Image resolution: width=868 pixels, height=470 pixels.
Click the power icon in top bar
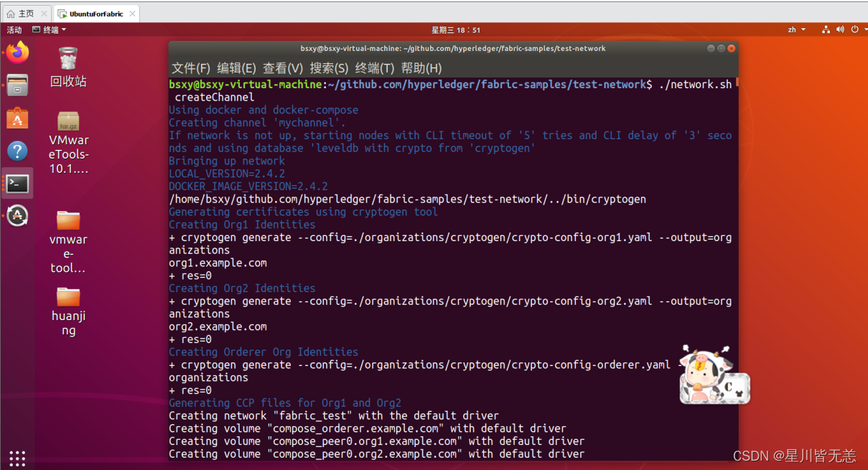pyautogui.click(x=854, y=29)
